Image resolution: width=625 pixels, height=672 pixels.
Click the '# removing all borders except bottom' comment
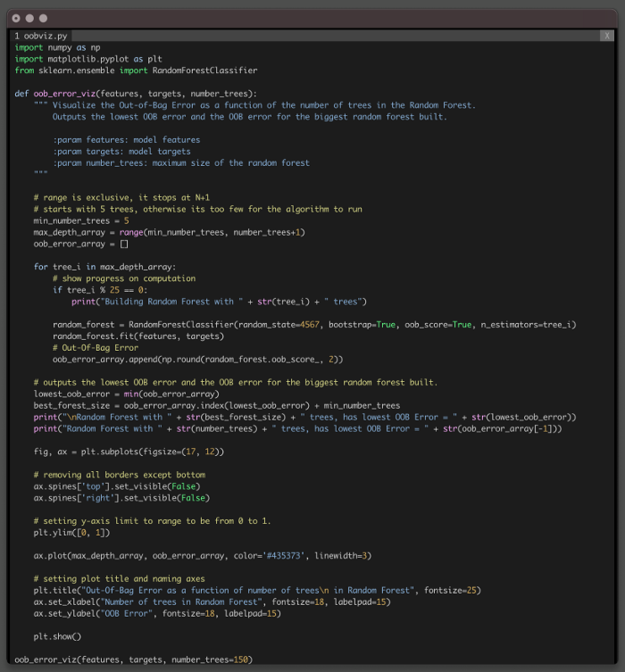pyautogui.click(x=119, y=476)
